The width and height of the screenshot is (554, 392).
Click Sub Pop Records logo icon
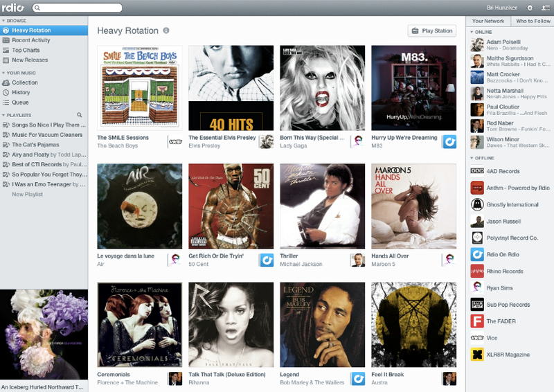[x=477, y=305]
